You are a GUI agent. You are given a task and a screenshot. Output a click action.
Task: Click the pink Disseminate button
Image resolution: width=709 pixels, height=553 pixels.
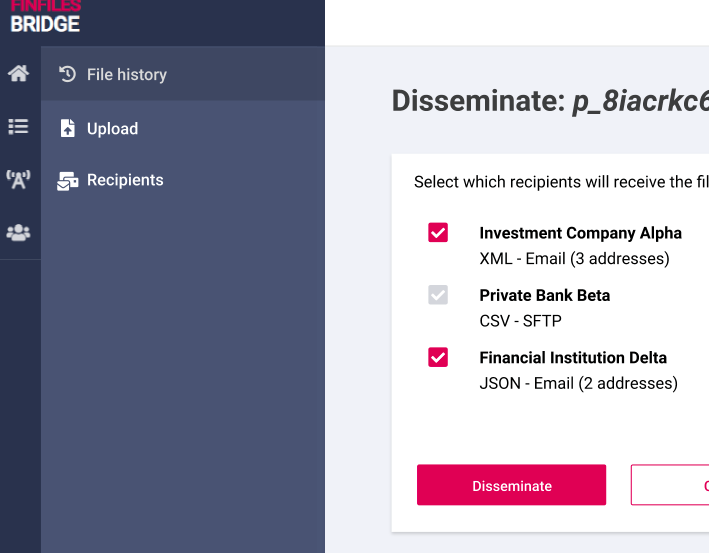tap(511, 485)
